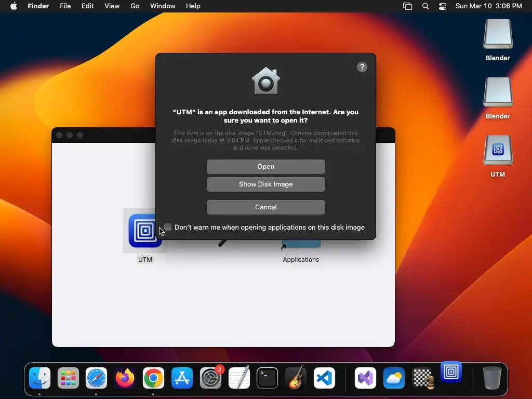Open TextEdit from the Dock
This screenshot has height=399, width=532.
239,377
